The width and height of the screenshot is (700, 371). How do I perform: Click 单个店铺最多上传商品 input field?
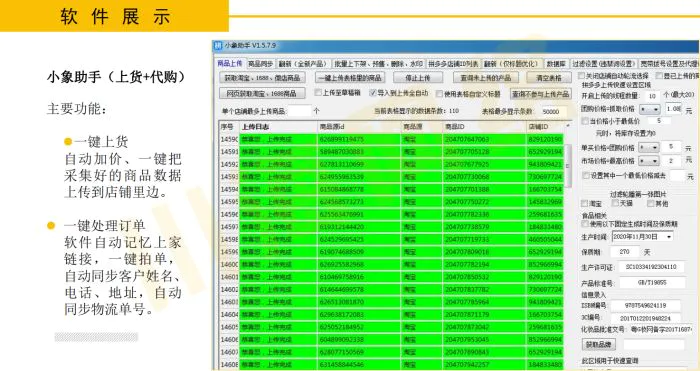(x=299, y=111)
